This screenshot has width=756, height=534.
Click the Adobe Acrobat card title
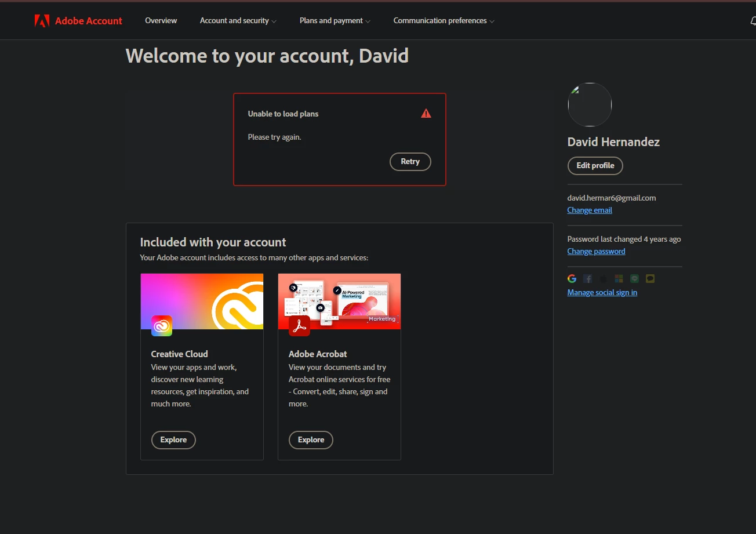click(x=318, y=354)
